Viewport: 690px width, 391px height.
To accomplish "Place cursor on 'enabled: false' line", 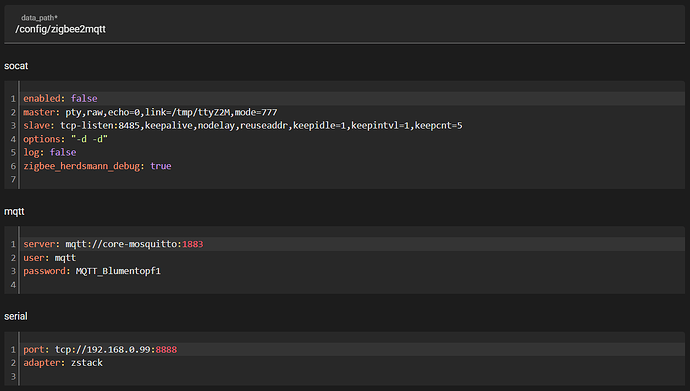I will pyautogui.click(x=352, y=99).
